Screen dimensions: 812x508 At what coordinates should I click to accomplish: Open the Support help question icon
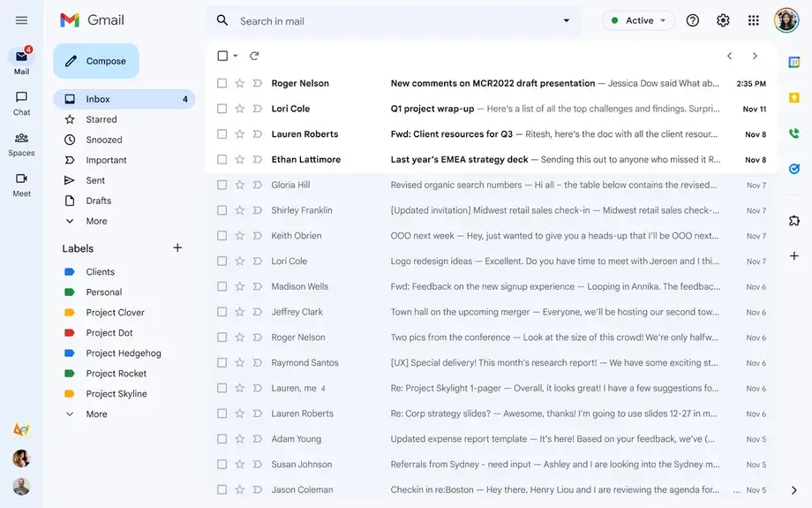[x=692, y=20]
